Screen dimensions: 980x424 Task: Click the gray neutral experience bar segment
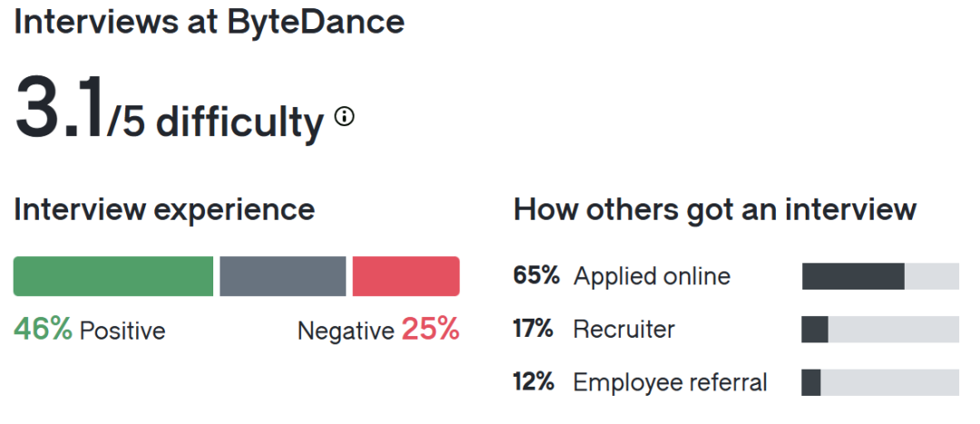(x=282, y=276)
